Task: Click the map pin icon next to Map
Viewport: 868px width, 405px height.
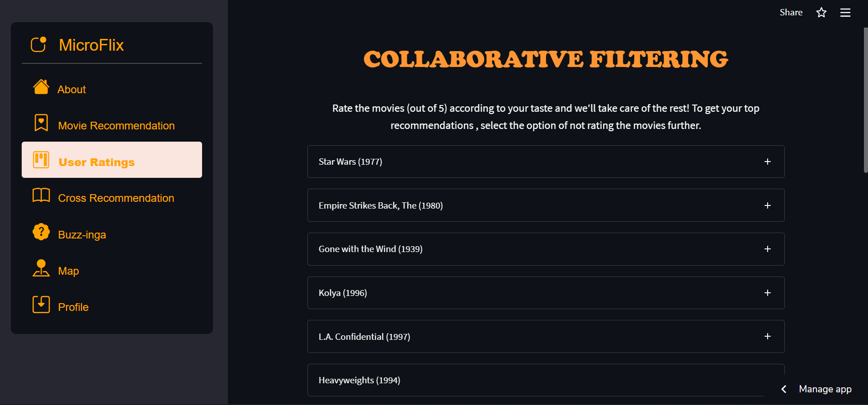Action: tap(41, 268)
